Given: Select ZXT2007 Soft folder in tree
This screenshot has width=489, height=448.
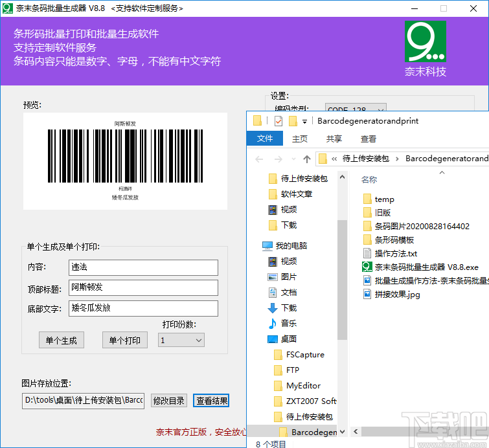Looking at the screenshot, I should [x=305, y=401].
